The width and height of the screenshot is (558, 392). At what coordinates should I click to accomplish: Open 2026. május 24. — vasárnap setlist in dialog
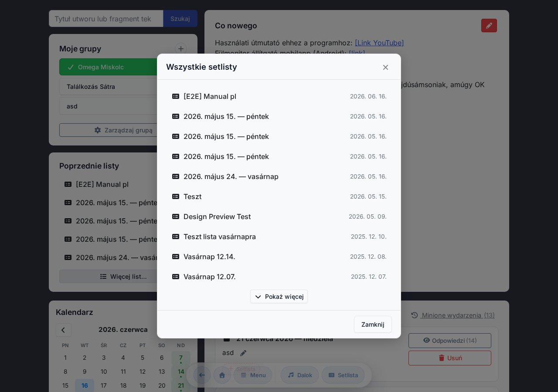[x=279, y=176]
